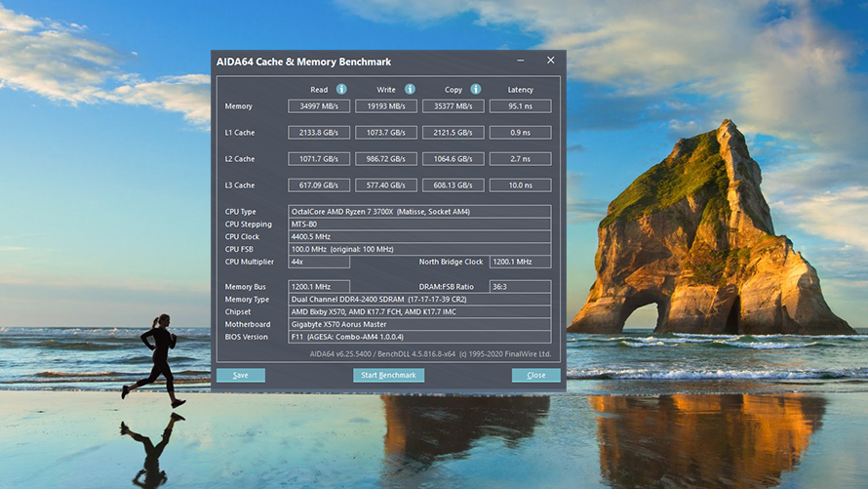Click the Memory Write result box
The height and width of the screenshot is (489, 868).
pyautogui.click(x=385, y=106)
